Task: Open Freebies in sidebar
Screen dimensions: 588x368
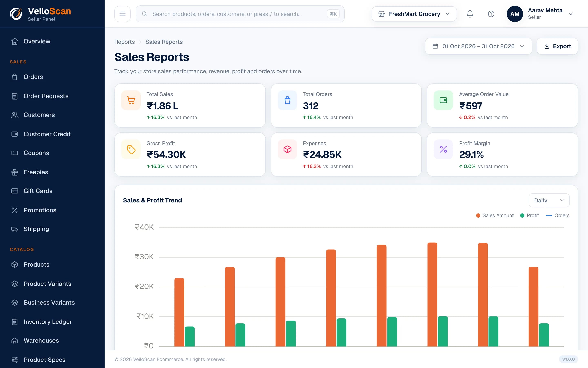Action: point(52,172)
